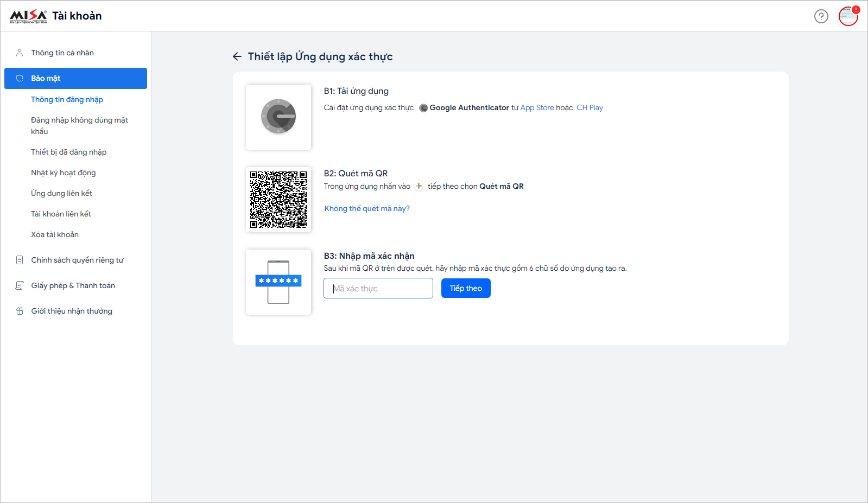Image resolution: width=868 pixels, height=503 pixels.
Task: Click the MISA logo
Action: click(28, 16)
